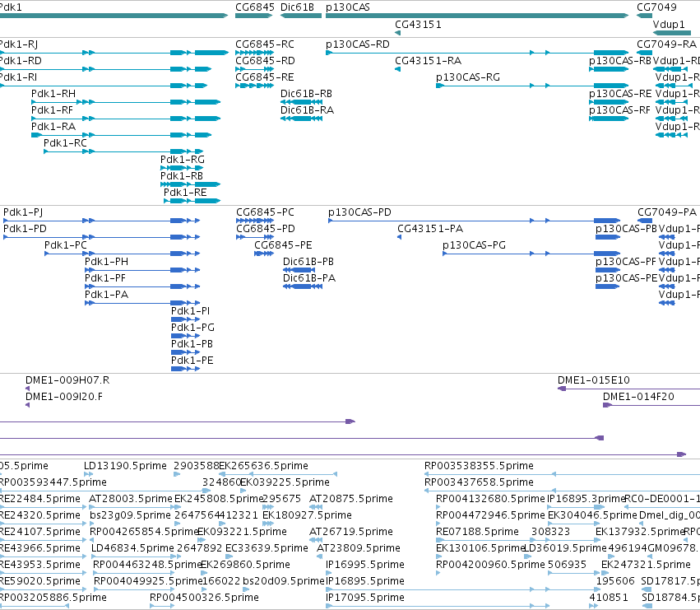Click the CG6845 gene label
Screen dimensions: 700x610
(255, 7)
